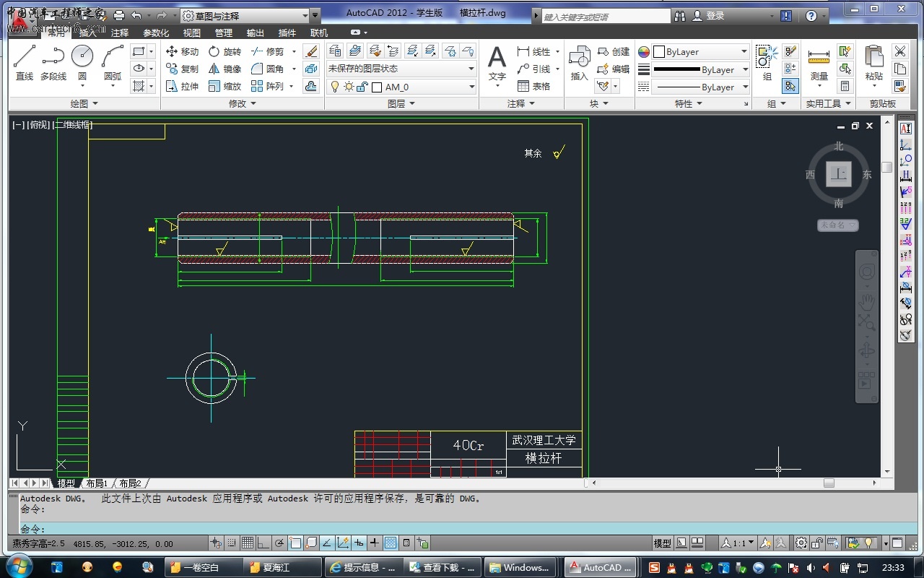This screenshot has width=924, height=578.
Task: Toggle object snap in status bar
Action: pyautogui.click(x=295, y=543)
